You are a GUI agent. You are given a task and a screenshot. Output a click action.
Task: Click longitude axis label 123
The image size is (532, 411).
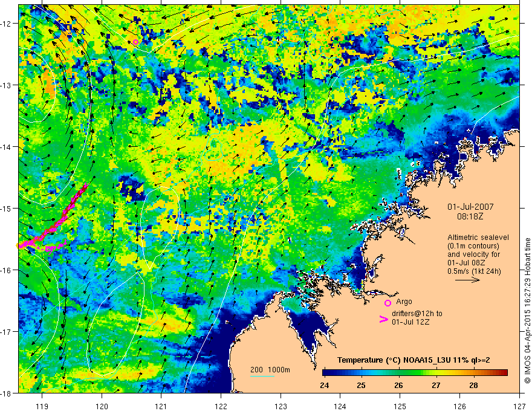pyautogui.click(x=281, y=406)
